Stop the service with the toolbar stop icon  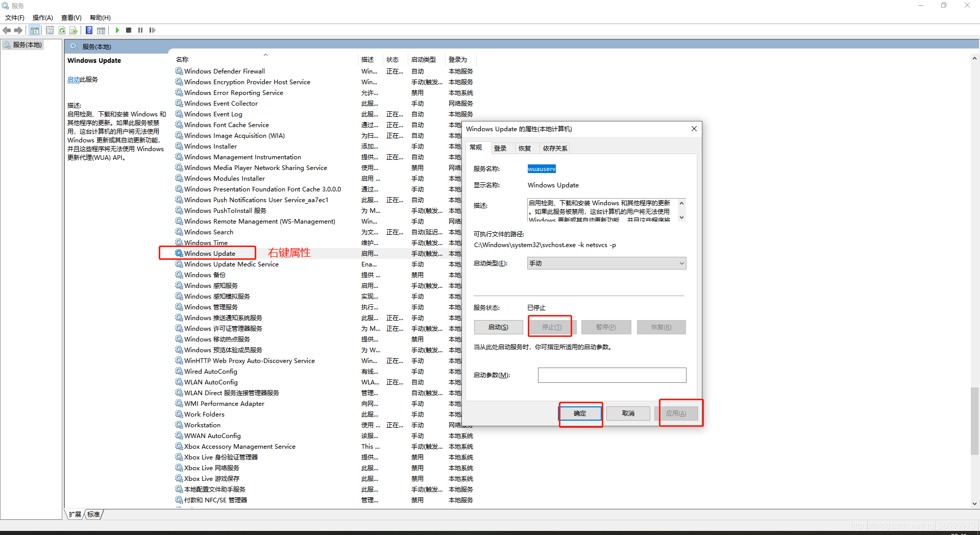(129, 30)
